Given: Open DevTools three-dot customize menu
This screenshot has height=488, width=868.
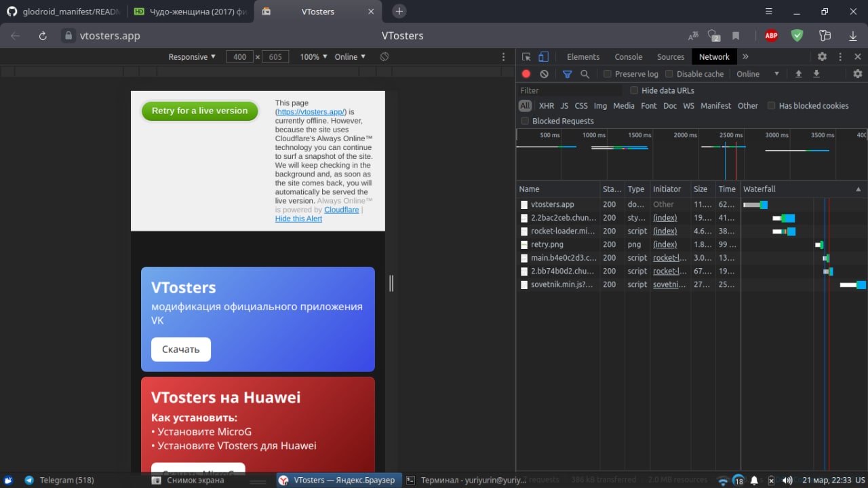Looking at the screenshot, I should pos(840,57).
